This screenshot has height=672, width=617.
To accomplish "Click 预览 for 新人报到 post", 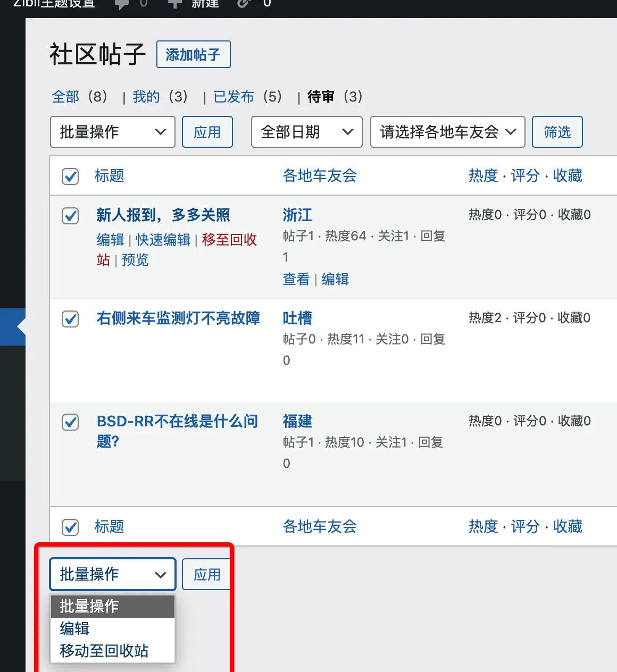I will [135, 260].
